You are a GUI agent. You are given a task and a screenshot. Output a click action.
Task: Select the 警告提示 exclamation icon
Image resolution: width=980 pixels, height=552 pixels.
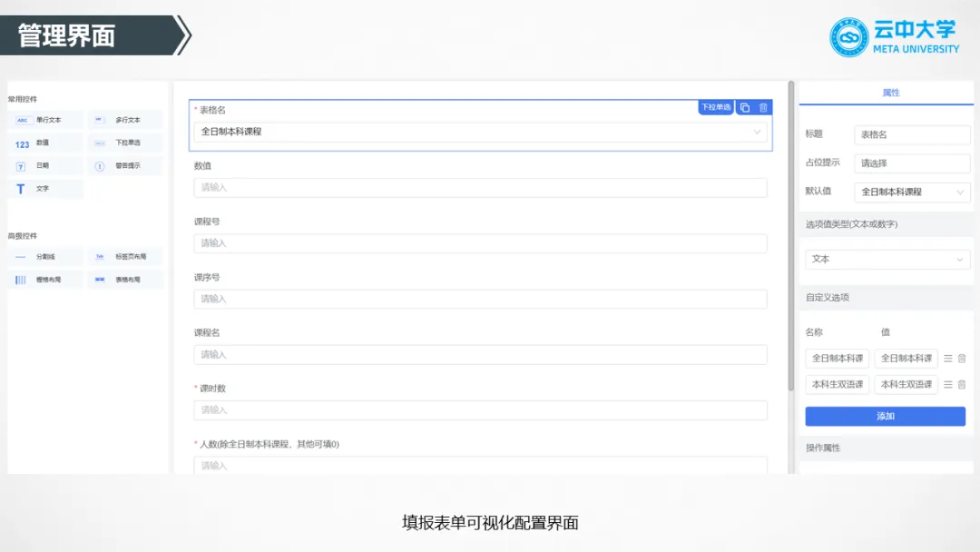(100, 166)
